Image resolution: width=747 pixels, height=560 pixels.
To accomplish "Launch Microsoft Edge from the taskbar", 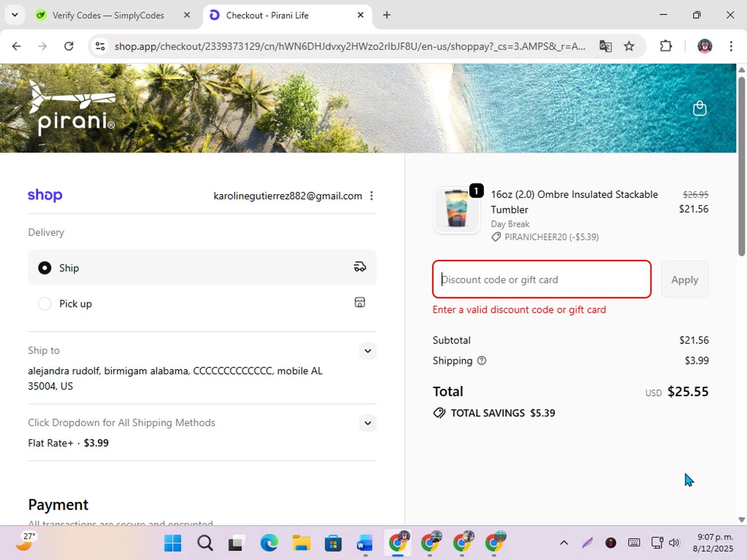I will point(269,543).
